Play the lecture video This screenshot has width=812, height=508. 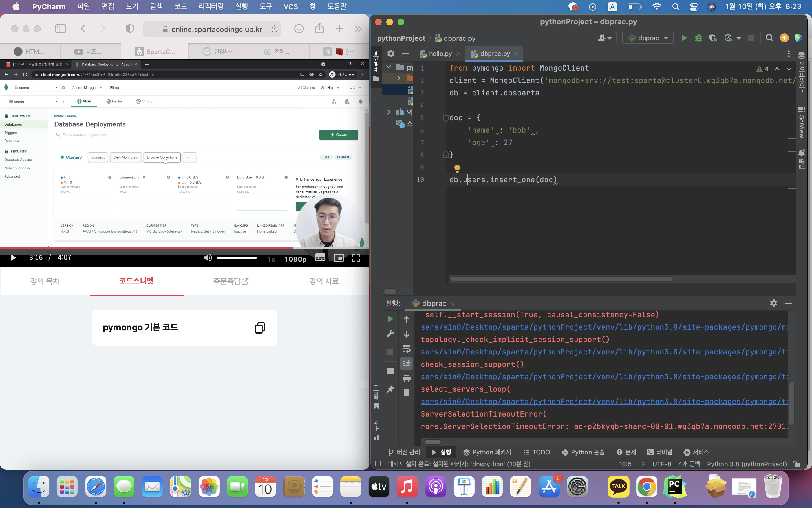point(13,258)
